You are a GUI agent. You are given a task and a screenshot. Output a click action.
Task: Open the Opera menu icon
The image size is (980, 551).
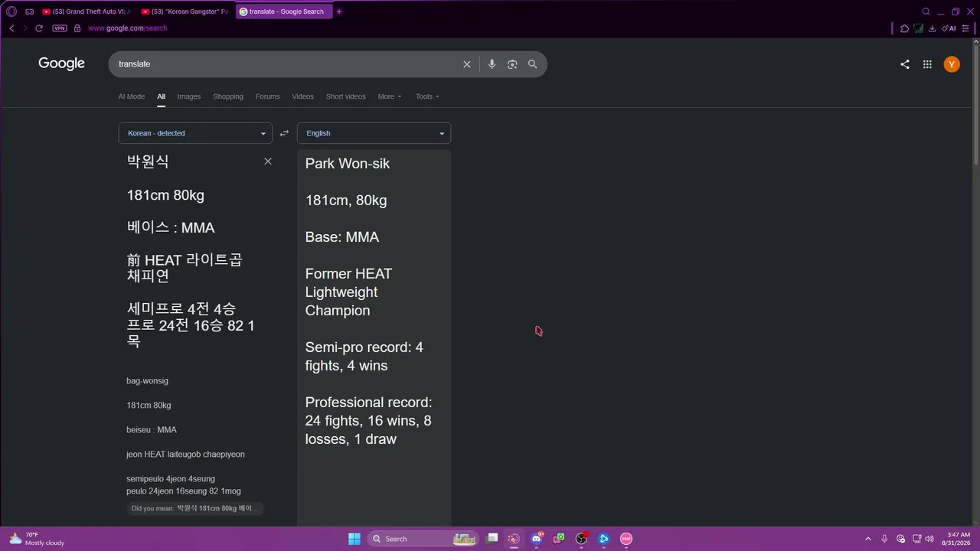tap(11, 11)
